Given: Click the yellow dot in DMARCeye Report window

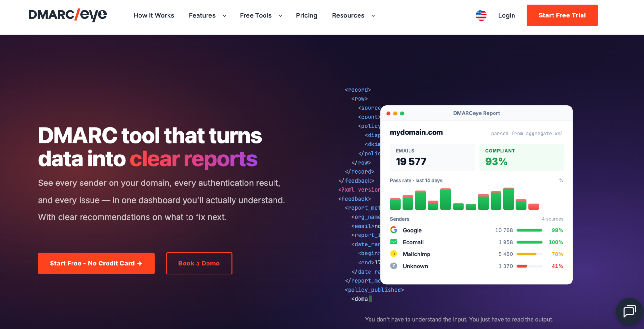Looking at the screenshot, I should tap(395, 113).
